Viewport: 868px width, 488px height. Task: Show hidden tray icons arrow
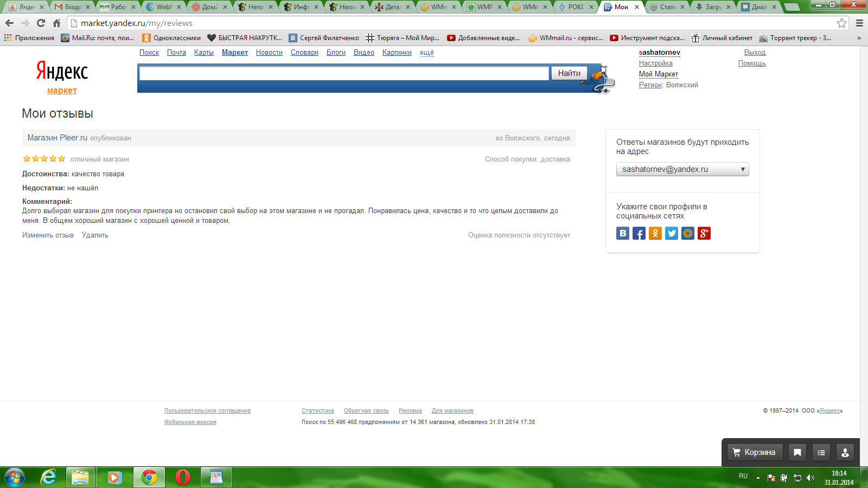click(x=758, y=478)
